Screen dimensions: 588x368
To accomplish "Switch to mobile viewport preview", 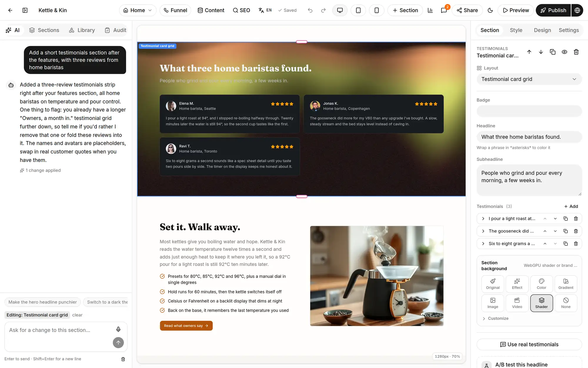I will pos(377,10).
